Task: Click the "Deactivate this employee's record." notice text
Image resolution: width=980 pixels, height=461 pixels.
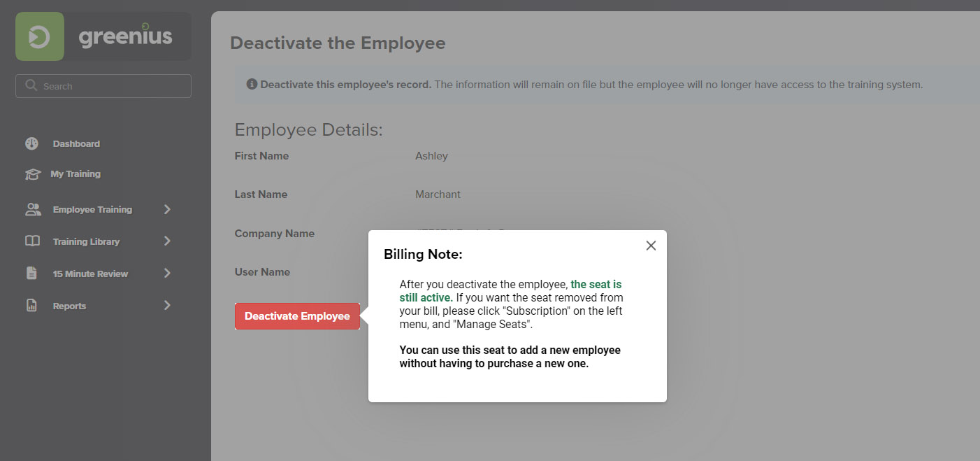Action: [346, 85]
